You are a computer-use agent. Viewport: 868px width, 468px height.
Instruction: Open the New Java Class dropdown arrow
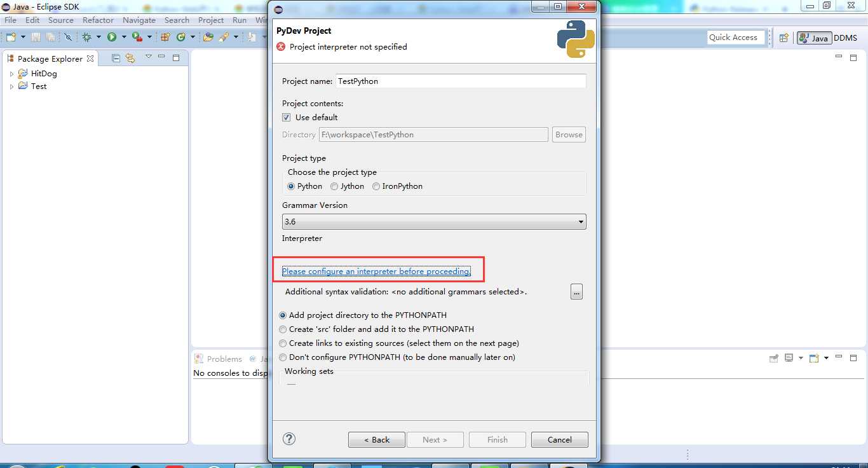click(193, 38)
